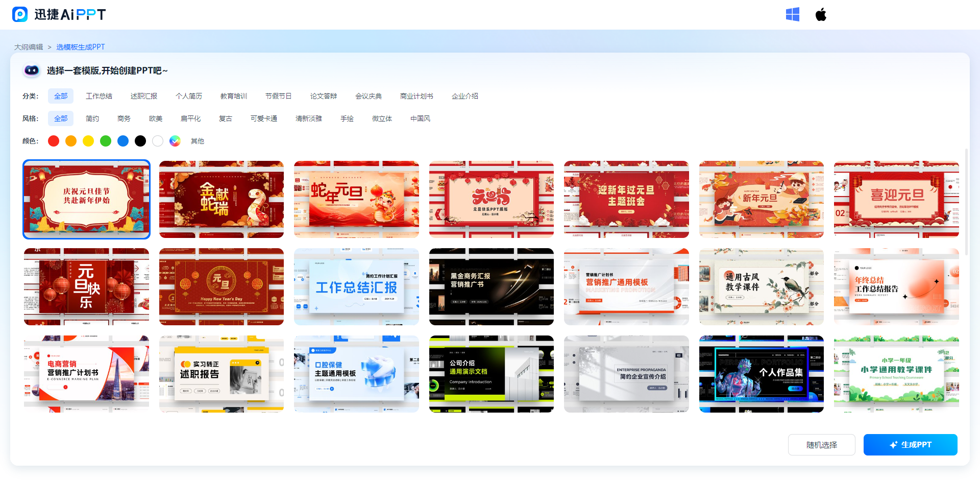The height and width of the screenshot is (480, 980).
Task: Select the blue color filter
Action: [123, 141]
